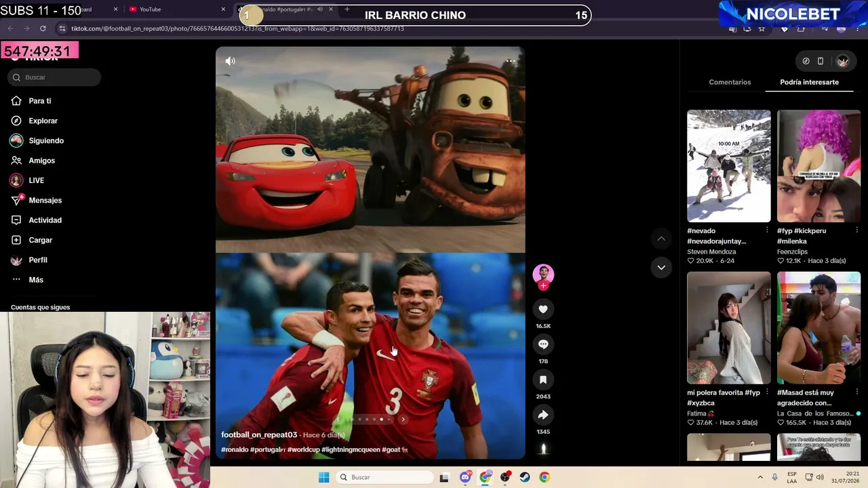The height and width of the screenshot is (488, 868).
Task: Open Task View on the taskbar
Action: 444,477
